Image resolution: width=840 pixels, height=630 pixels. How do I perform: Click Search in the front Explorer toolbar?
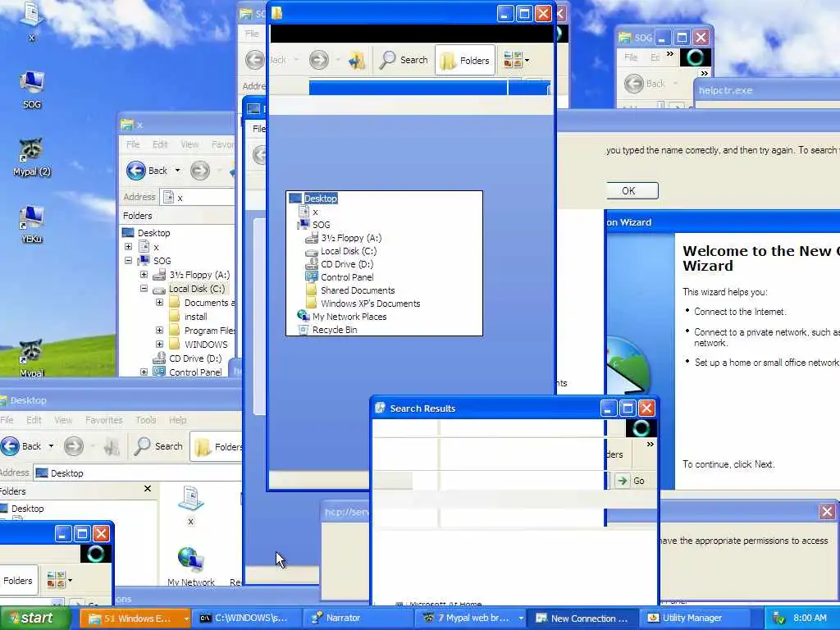(404, 60)
